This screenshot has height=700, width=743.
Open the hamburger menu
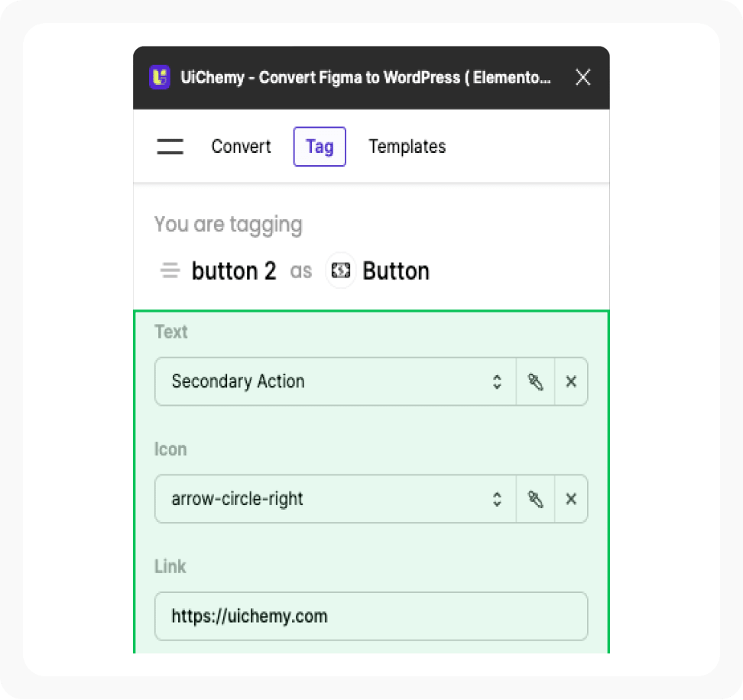pos(170,147)
